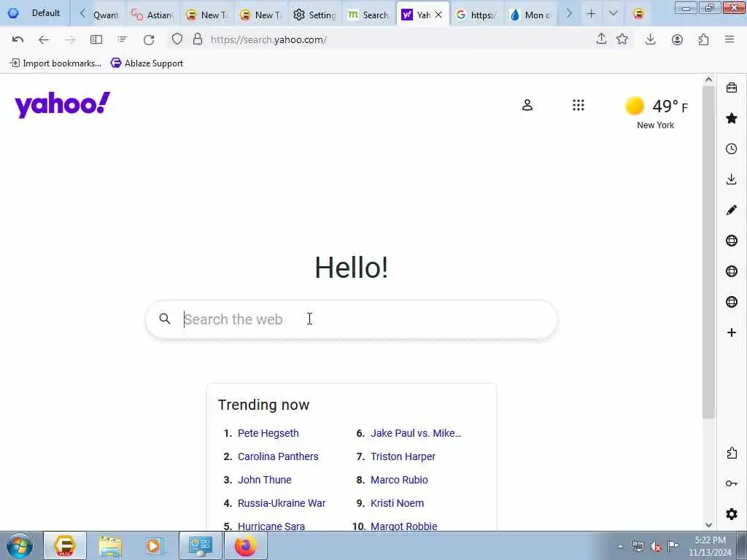Open the Default workspace button

(x=34, y=13)
